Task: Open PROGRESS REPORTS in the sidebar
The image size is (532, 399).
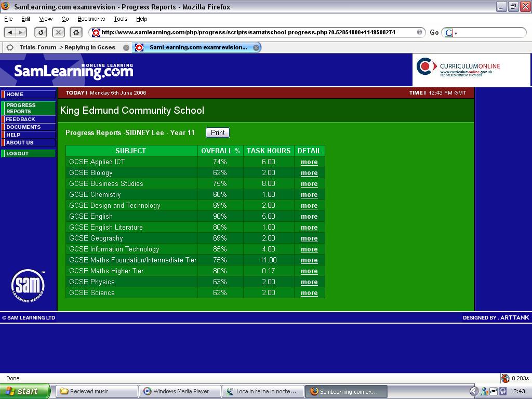Action: click(29, 108)
